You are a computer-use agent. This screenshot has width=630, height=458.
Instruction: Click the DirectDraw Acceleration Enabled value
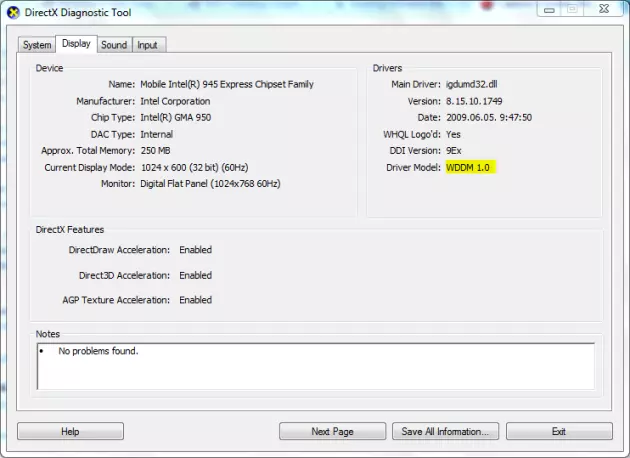pos(196,250)
